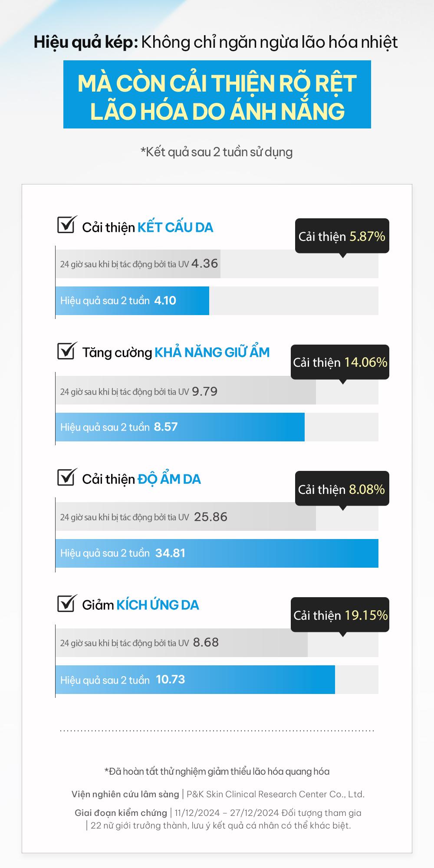
Task: Select the gray UV bar valued 9.79
Action: (185, 391)
